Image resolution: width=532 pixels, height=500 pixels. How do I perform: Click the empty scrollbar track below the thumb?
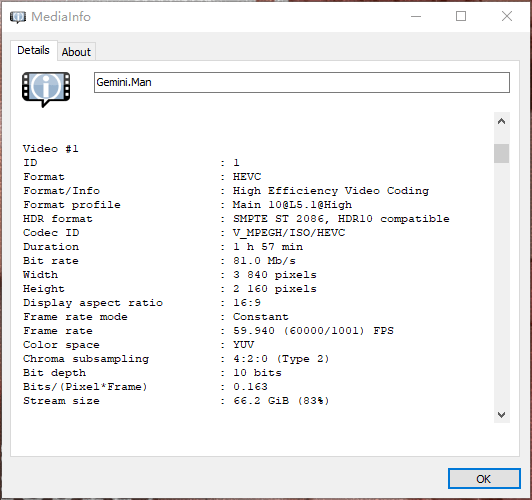point(501,284)
